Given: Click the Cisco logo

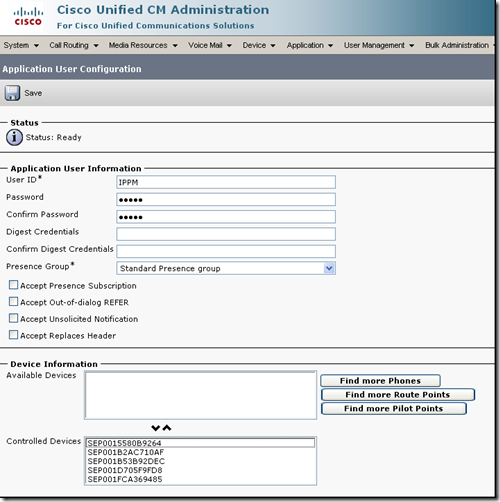Looking at the screenshot, I should [x=28, y=17].
